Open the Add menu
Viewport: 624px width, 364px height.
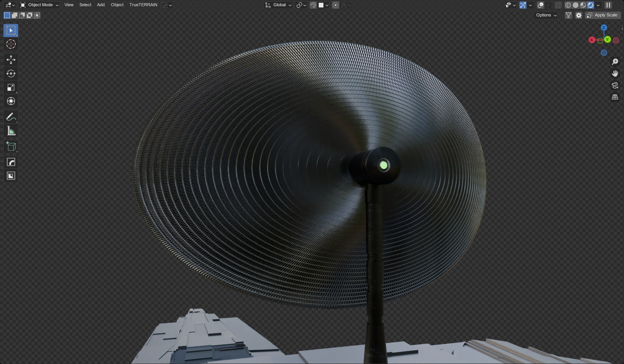(101, 5)
